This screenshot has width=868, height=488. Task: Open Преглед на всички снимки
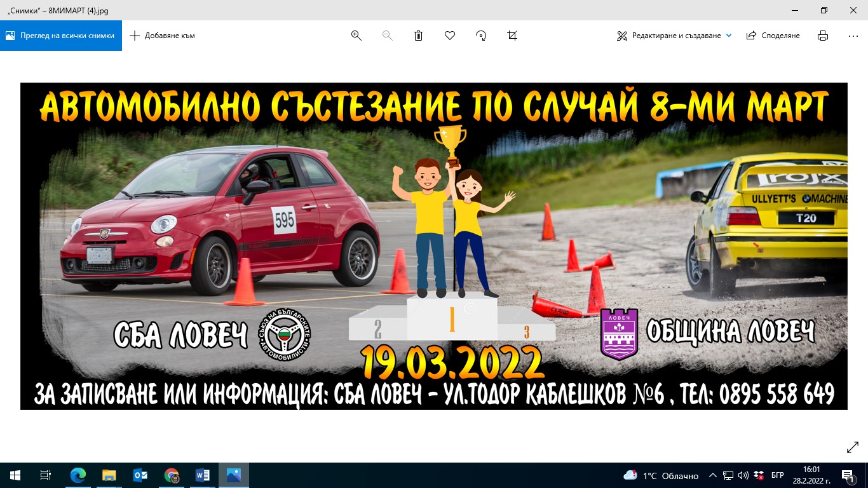(x=61, y=36)
